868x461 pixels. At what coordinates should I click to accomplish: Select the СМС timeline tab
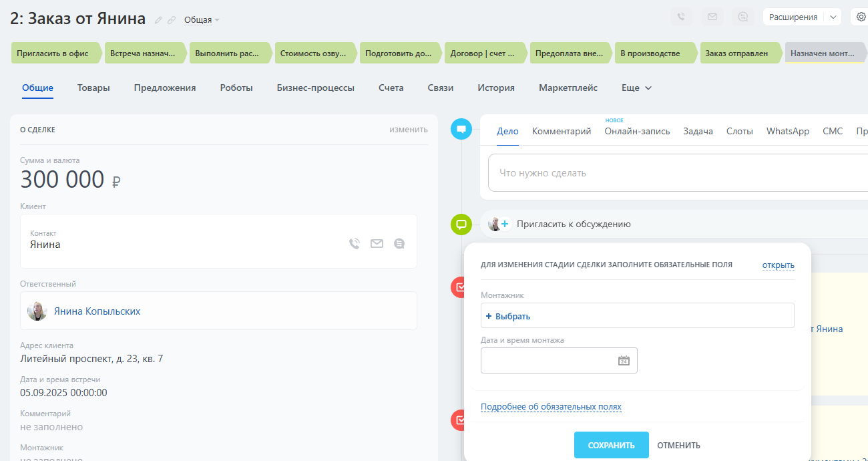[833, 131]
